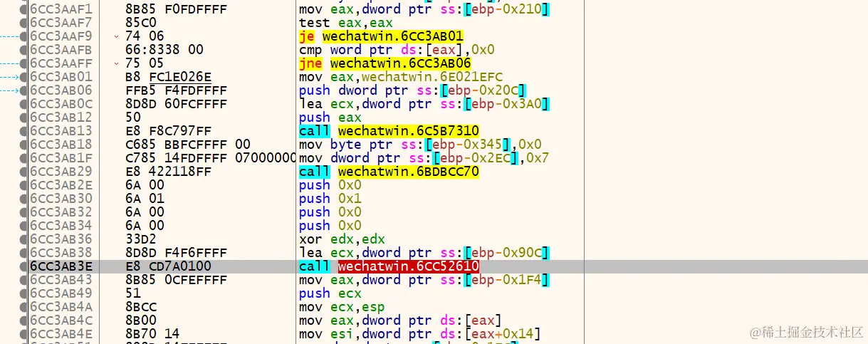Viewport: 868px width, 344px height.
Task: Click opcode bytes '8B85 F0FDFFFF'
Action: 175,9
